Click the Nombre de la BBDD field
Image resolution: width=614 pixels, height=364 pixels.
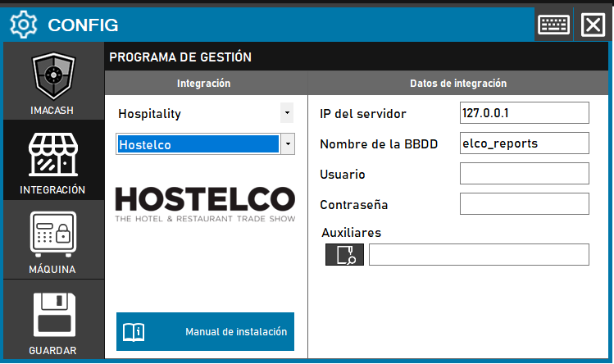point(525,143)
